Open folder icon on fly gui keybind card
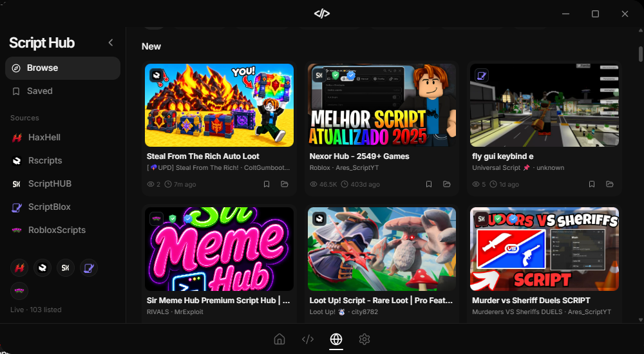 tap(609, 184)
